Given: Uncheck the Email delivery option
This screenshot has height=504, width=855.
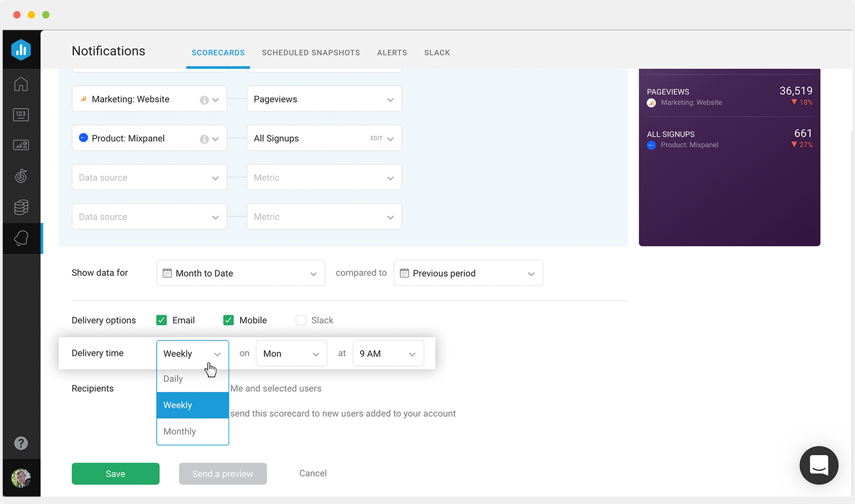Looking at the screenshot, I should [161, 320].
